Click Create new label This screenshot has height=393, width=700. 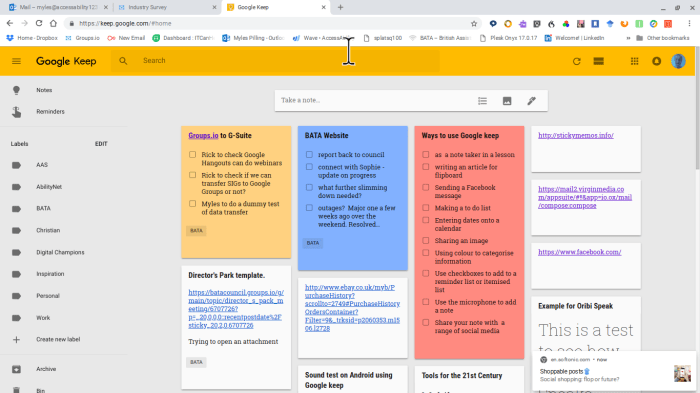(x=58, y=339)
